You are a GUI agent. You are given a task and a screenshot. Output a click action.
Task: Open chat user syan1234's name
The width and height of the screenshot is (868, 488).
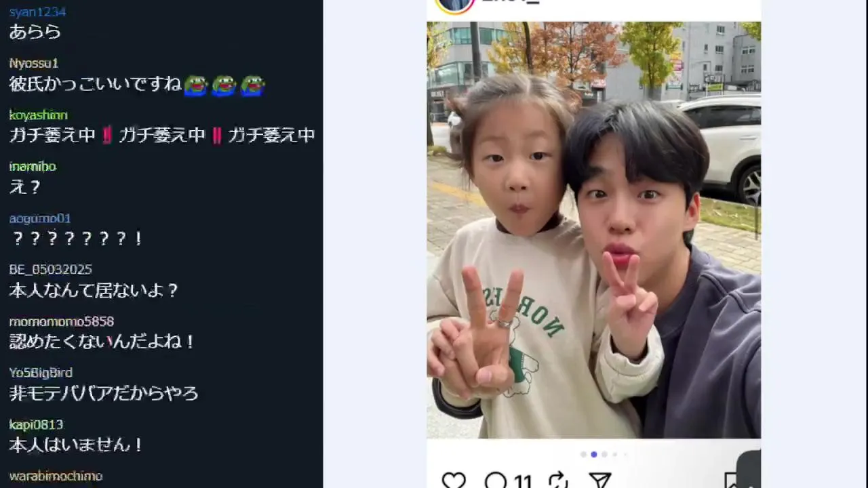point(37,12)
